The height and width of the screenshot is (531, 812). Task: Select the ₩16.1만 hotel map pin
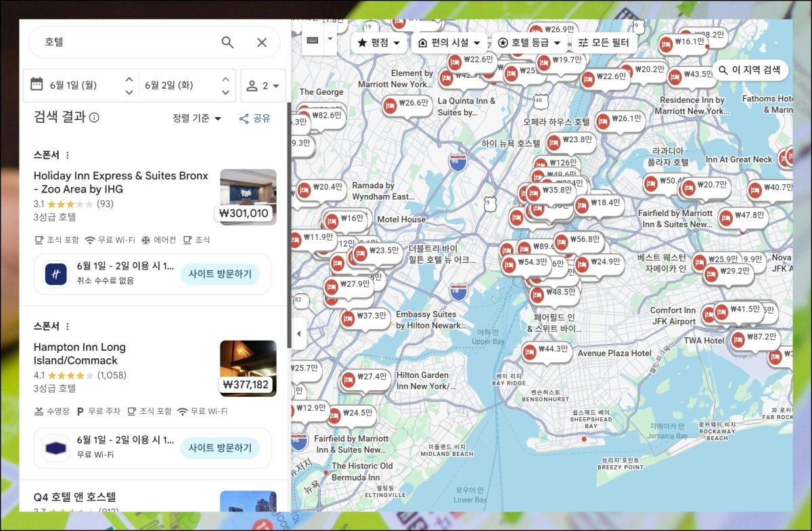pyautogui.click(x=683, y=43)
